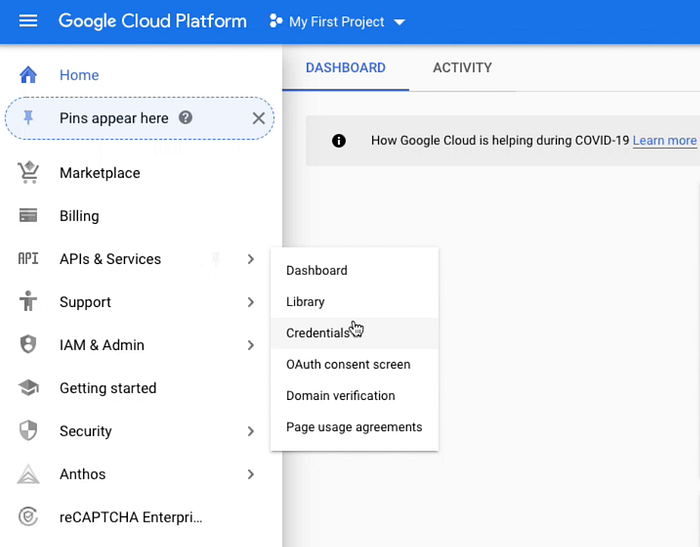Click the Security label in sidebar
This screenshot has width=700, height=547.
(86, 431)
